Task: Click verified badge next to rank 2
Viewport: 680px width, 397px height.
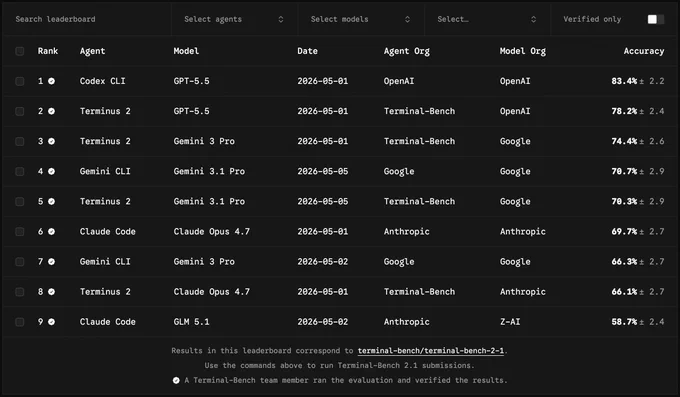Action: (x=51, y=111)
